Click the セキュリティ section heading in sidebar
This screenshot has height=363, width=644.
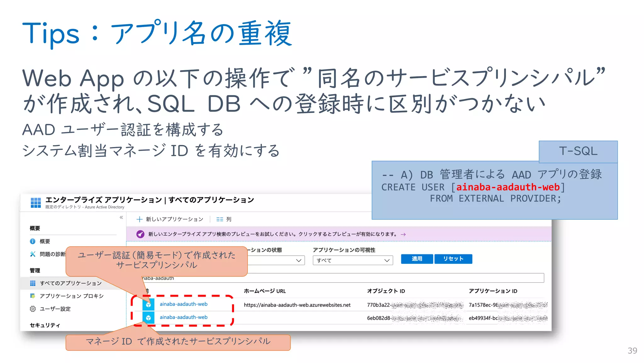(x=45, y=325)
